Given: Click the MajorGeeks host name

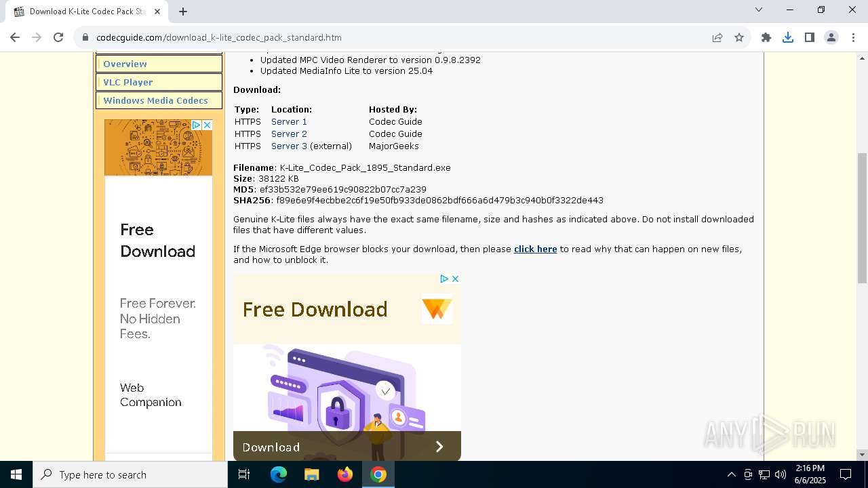Looking at the screenshot, I should [x=394, y=146].
